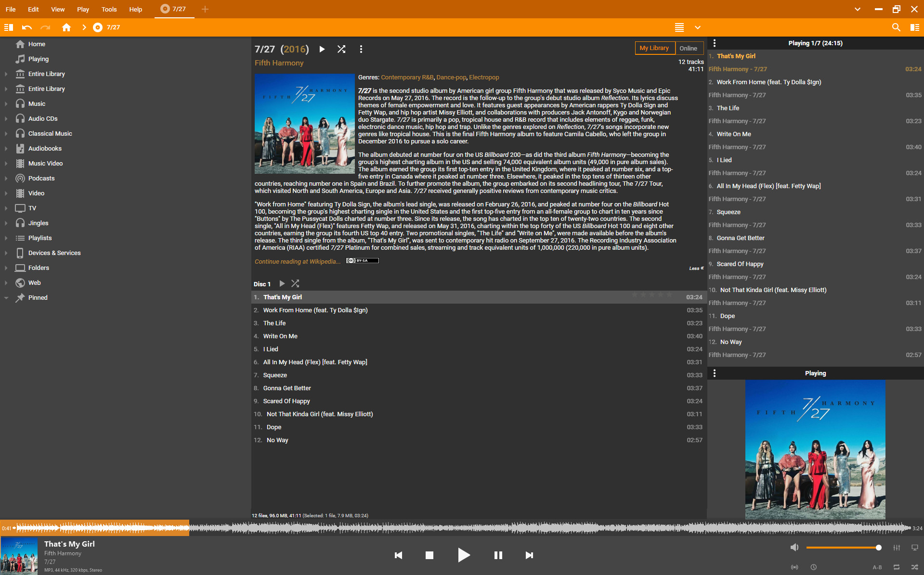Expand the Podcasts tree node

(6, 179)
